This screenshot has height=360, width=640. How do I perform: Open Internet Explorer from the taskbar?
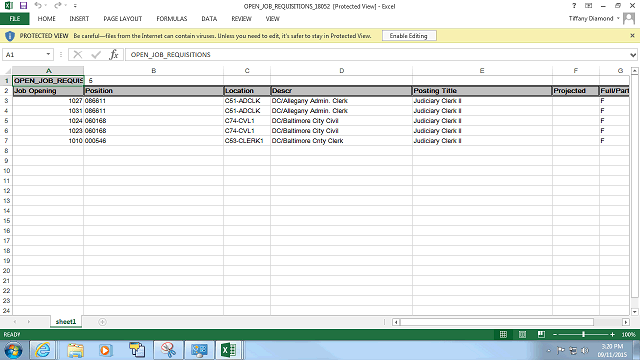click(x=43, y=350)
